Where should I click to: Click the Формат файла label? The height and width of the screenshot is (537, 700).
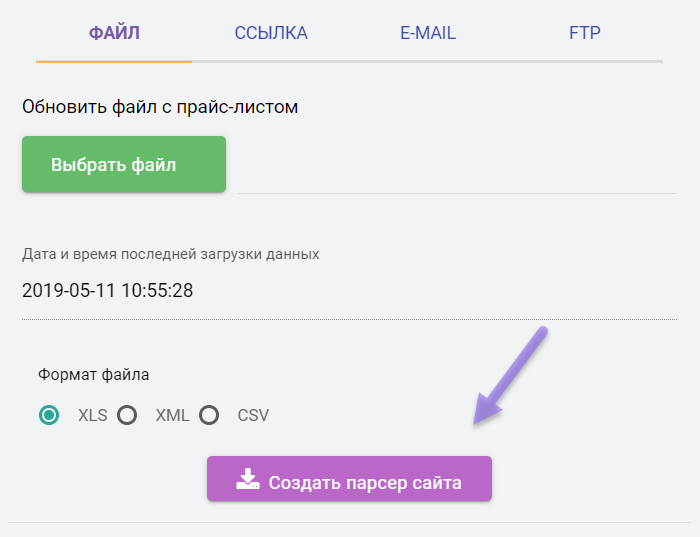(x=94, y=375)
